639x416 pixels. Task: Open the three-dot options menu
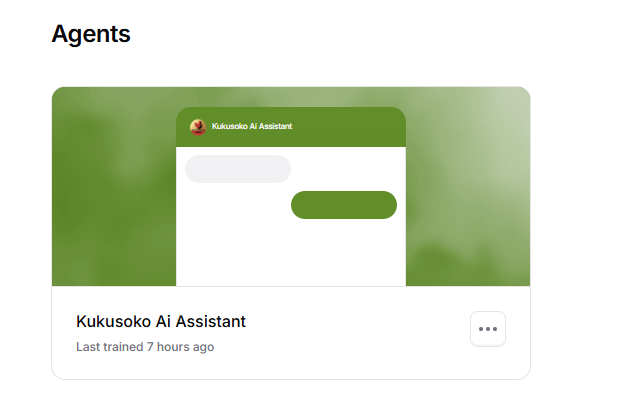pos(488,329)
